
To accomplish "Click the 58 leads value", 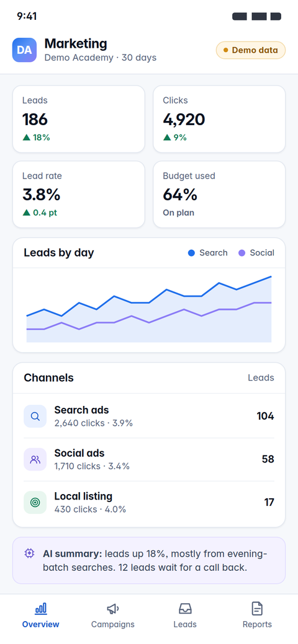I will point(268,459).
